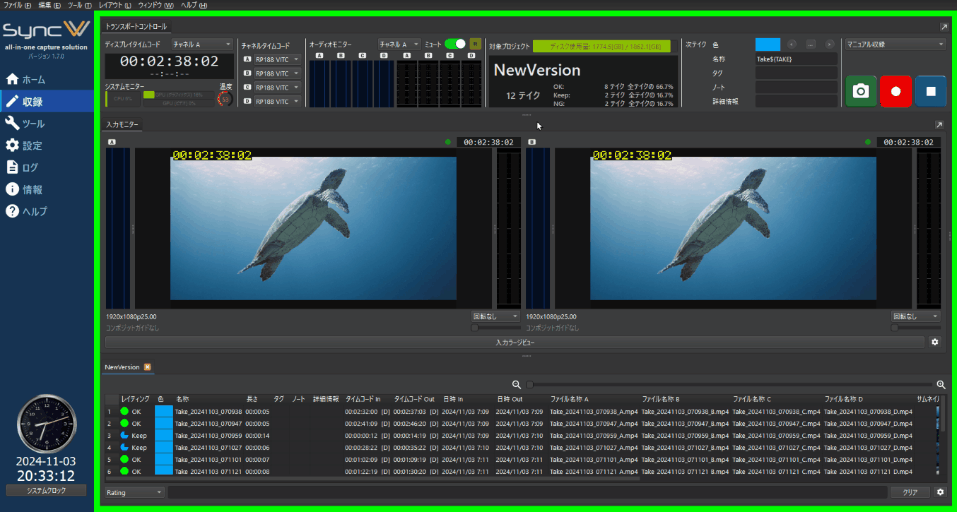The image size is (957, 512).
Task: Open the マニュアル収録 recording mode dropdown
Action: (x=894, y=44)
